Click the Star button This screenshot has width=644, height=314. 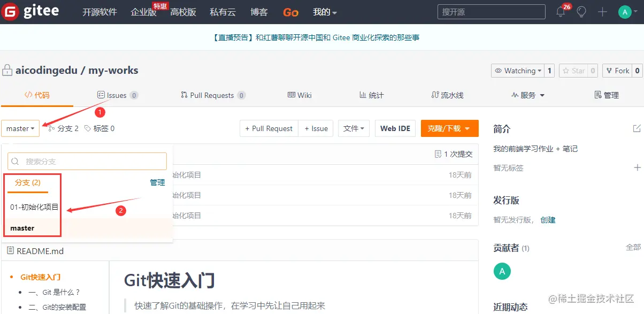(x=573, y=71)
